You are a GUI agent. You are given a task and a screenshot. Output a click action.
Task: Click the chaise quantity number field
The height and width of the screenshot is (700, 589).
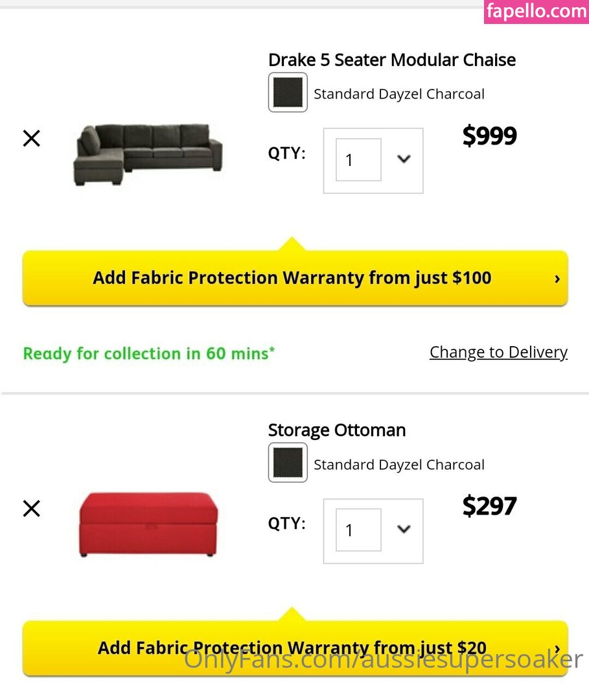[x=358, y=159]
